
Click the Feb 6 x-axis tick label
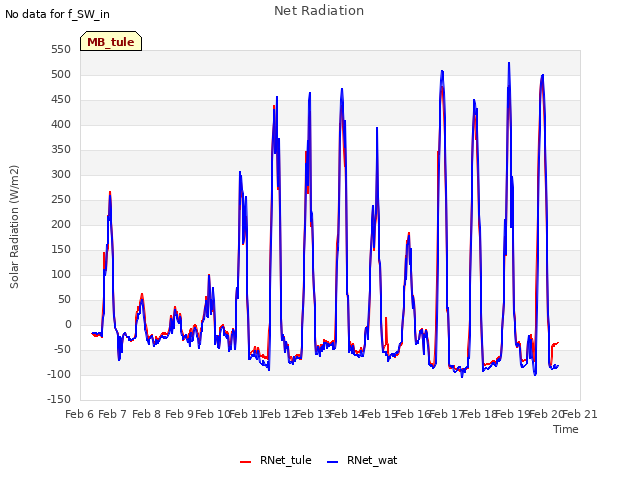pyautogui.click(x=80, y=414)
